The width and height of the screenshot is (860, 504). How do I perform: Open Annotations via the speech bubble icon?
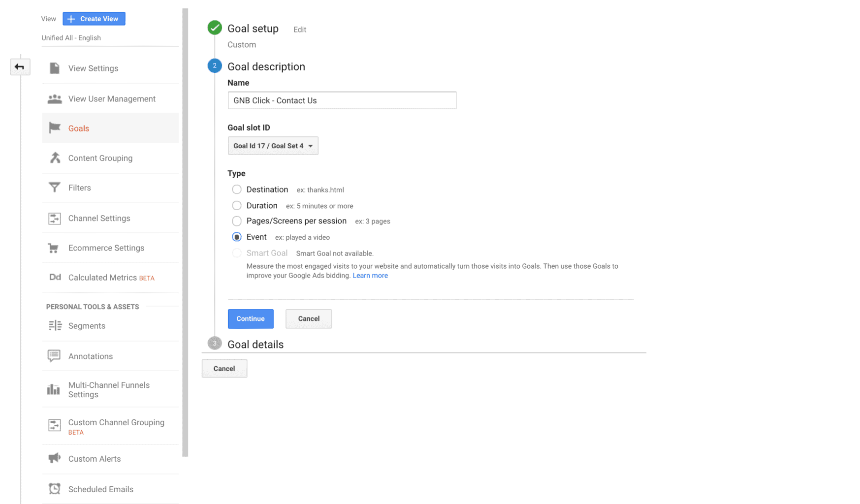tap(55, 356)
